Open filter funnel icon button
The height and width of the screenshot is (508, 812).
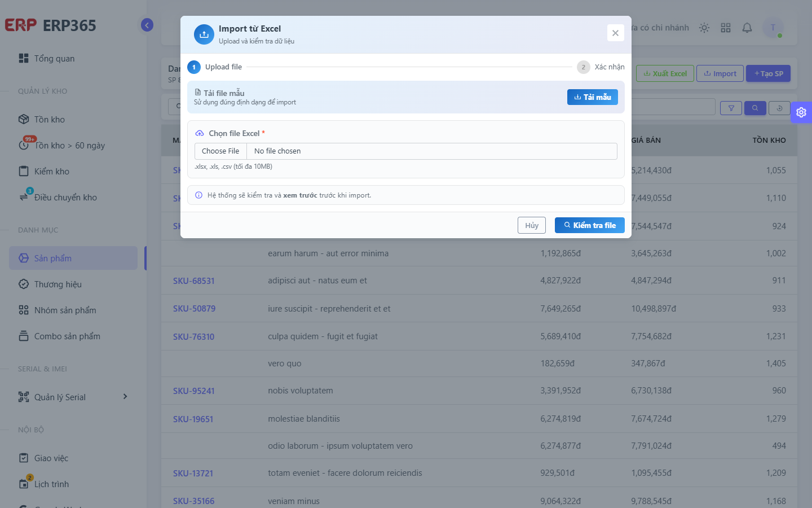click(731, 108)
